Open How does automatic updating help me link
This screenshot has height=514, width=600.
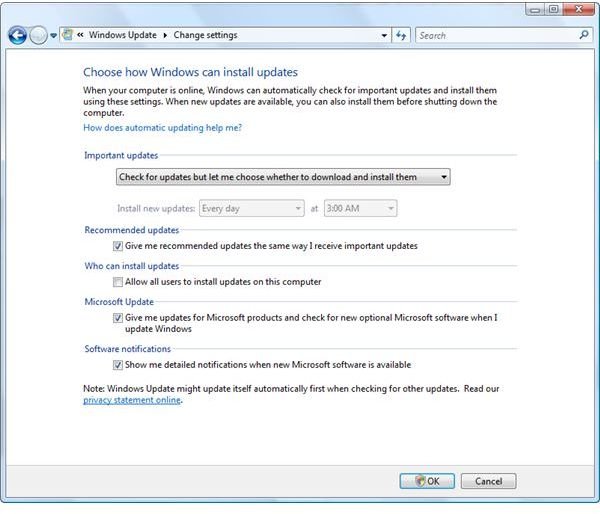click(163, 127)
